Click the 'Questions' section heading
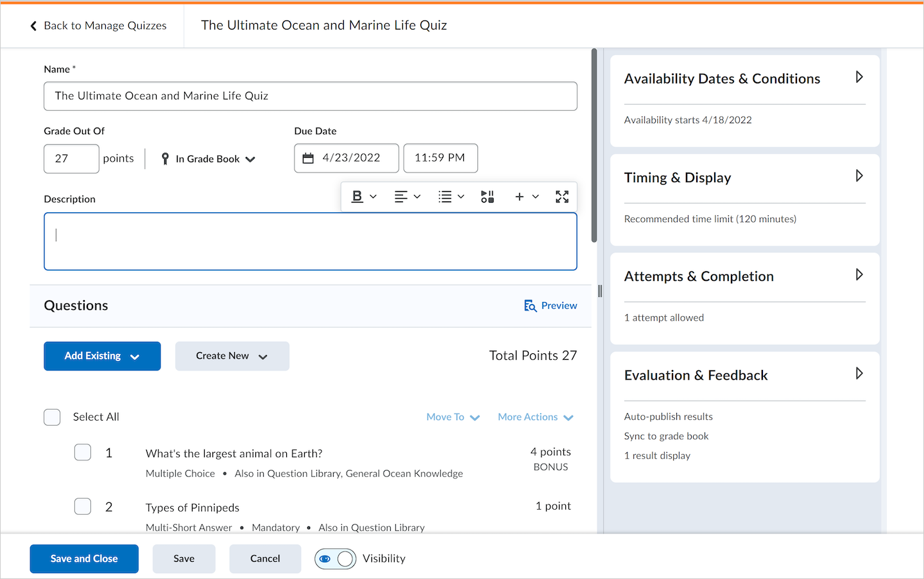The image size is (924, 579). pyautogui.click(x=76, y=306)
